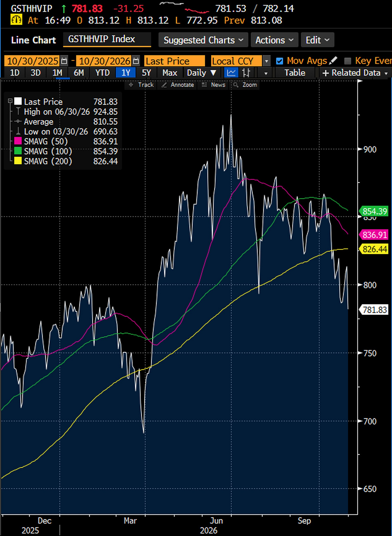Click the Average 810.55 legend row
Viewport: 392px width, 536px height.
coord(66,121)
